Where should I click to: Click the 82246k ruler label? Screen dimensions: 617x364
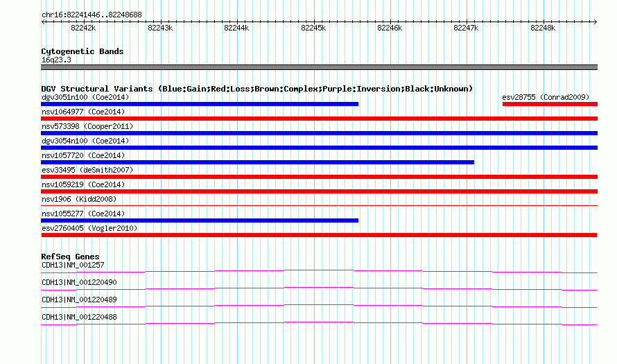pos(390,28)
